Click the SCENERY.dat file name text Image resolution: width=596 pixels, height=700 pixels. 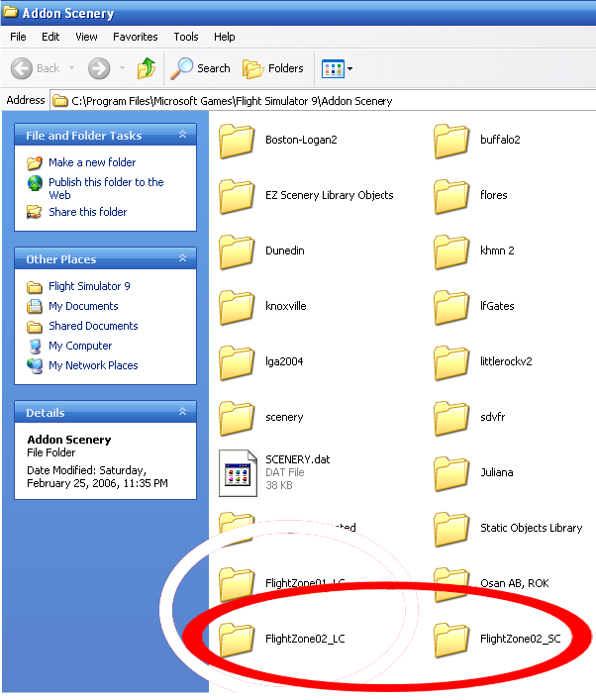coord(298,459)
